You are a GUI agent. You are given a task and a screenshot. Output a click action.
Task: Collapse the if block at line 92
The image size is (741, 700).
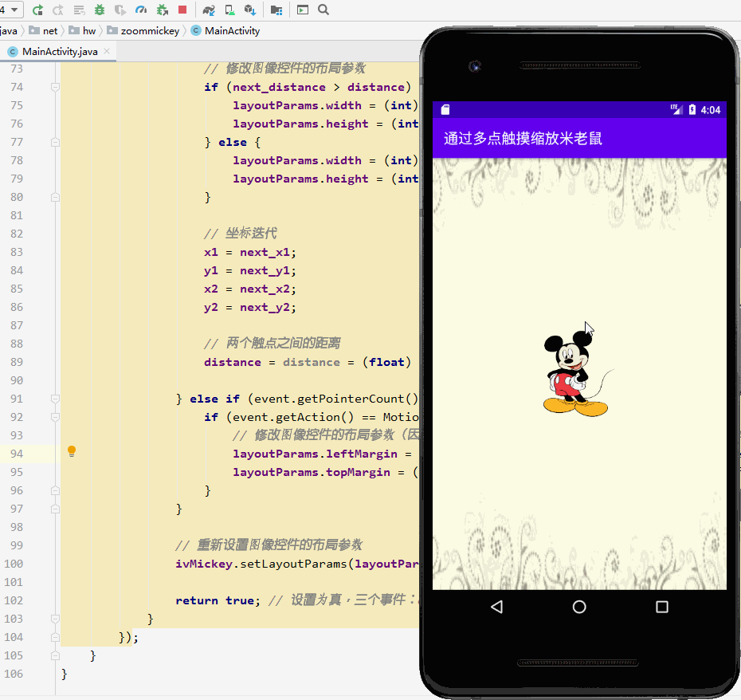coord(55,417)
